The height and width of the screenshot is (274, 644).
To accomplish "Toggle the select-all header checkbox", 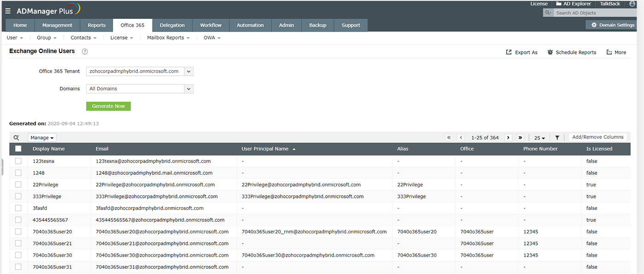I will [18, 149].
